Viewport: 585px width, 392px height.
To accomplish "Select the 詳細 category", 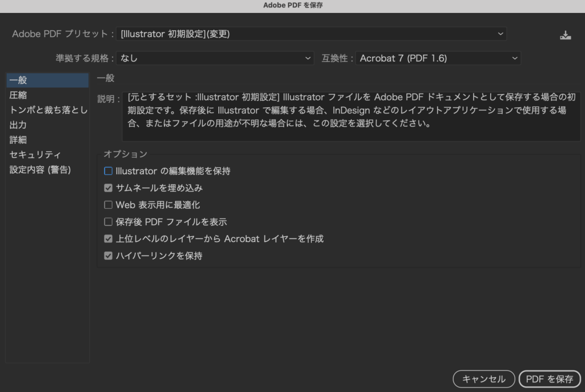I will coord(47,140).
